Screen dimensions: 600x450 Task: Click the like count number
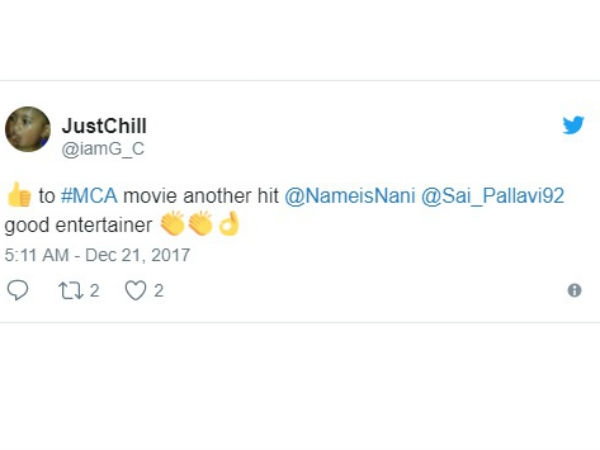tap(158, 291)
